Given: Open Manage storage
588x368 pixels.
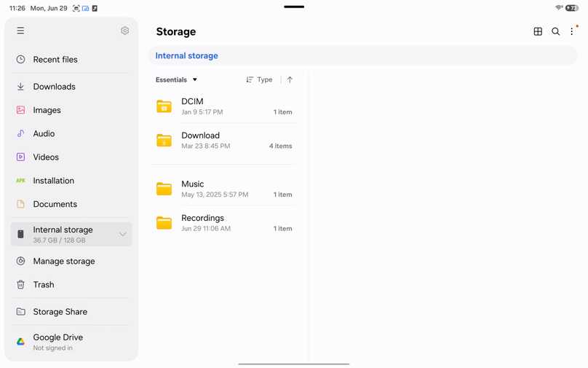Looking at the screenshot, I should click(x=71, y=261).
